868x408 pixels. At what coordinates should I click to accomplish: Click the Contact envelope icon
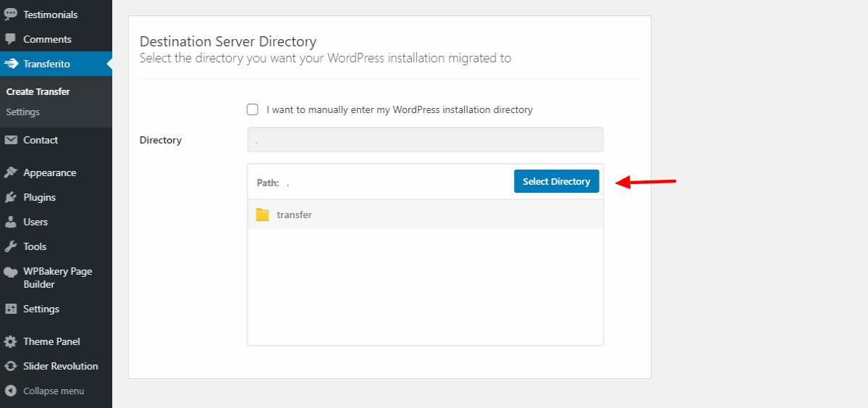(x=11, y=141)
